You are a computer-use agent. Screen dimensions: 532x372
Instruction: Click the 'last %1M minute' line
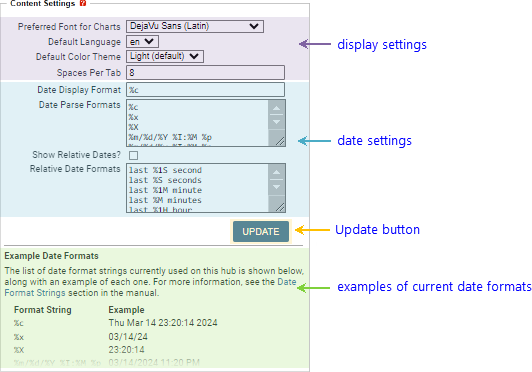click(x=165, y=190)
